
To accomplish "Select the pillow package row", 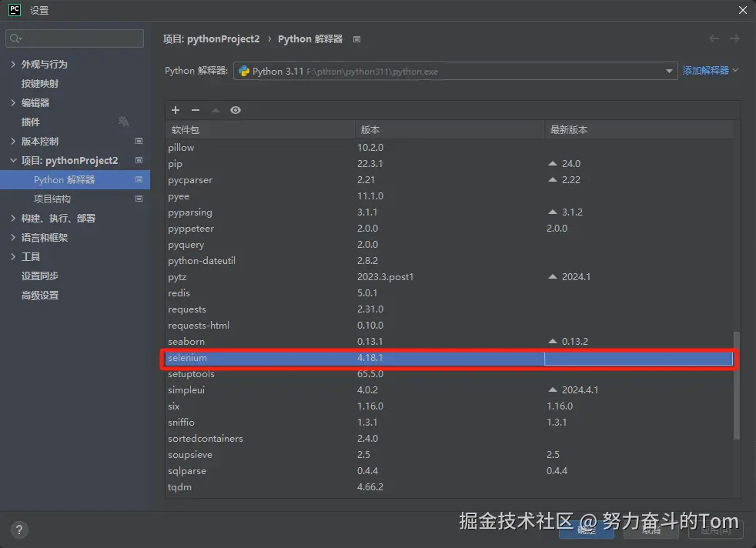I will tap(450, 148).
